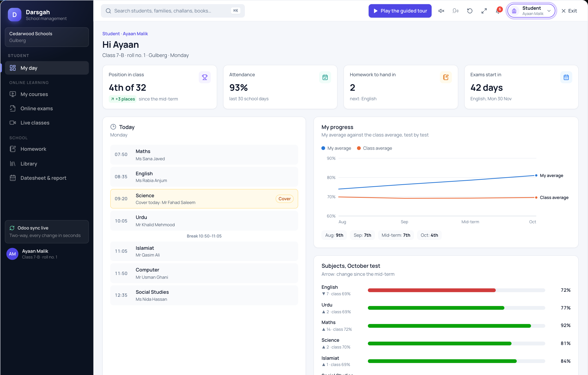Click the +3 places badge
The height and width of the screenshot is (375, 588).
click(x=122, y=99)
